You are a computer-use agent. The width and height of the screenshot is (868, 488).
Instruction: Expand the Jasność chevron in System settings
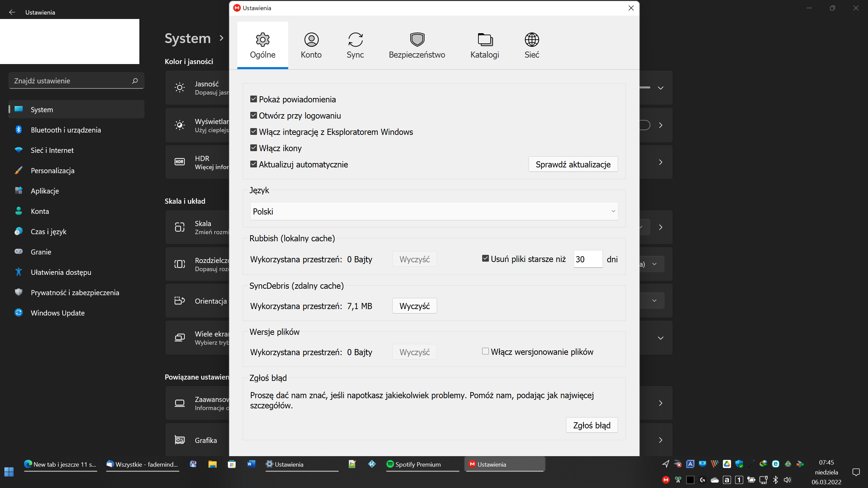[x=660, y=88]
